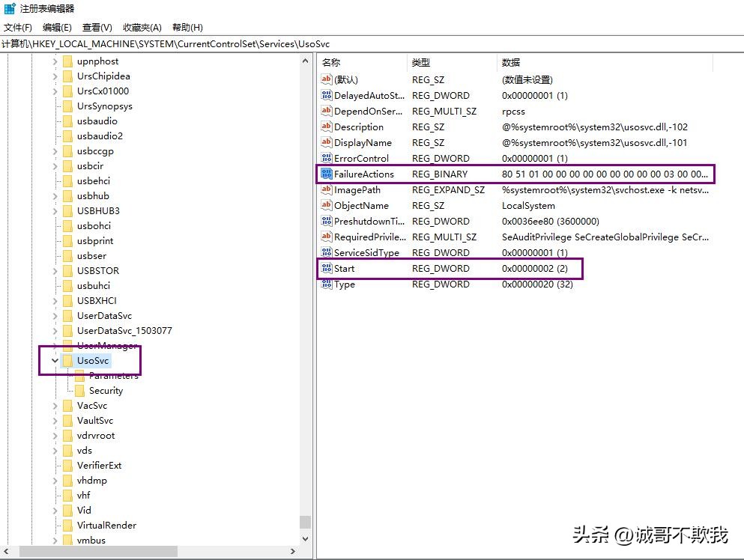
Task: Click the REG_EXPAND_SZ icon next to ImagePath
Action: (x=326, y=189)
